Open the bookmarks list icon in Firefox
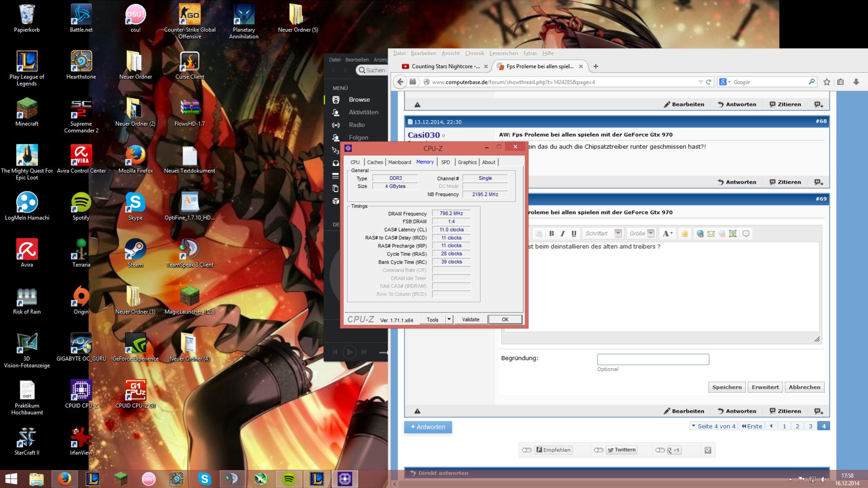 (840, 82)
